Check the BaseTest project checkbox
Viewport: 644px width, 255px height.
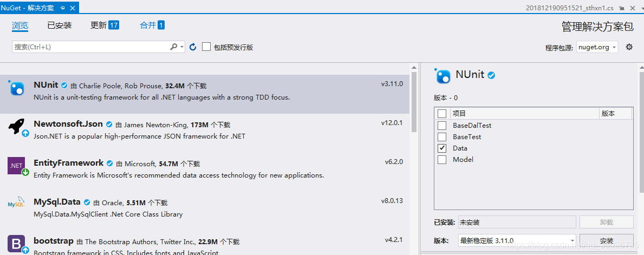pyautogui.click(x=442, y=137)
